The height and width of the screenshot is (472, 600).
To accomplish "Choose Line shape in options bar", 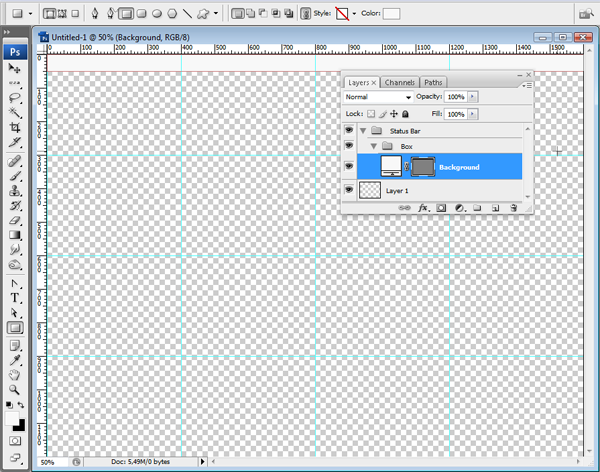I will click(x=188, y=14).
